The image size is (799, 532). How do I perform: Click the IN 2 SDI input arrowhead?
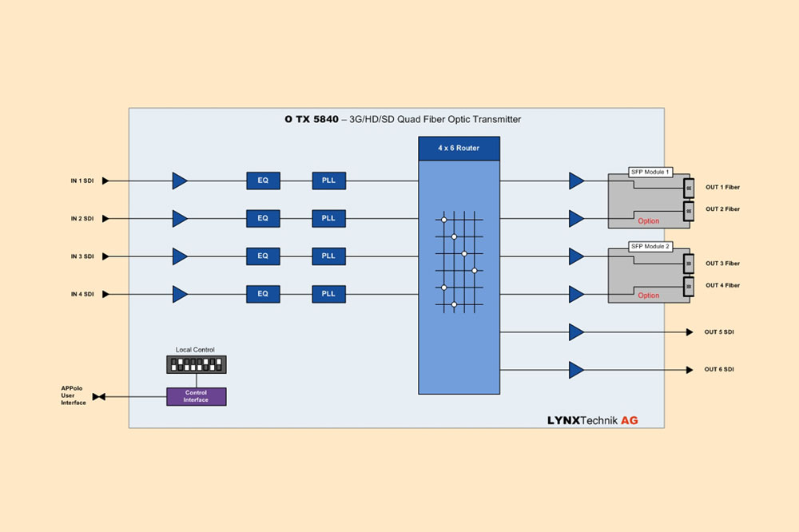105,219
